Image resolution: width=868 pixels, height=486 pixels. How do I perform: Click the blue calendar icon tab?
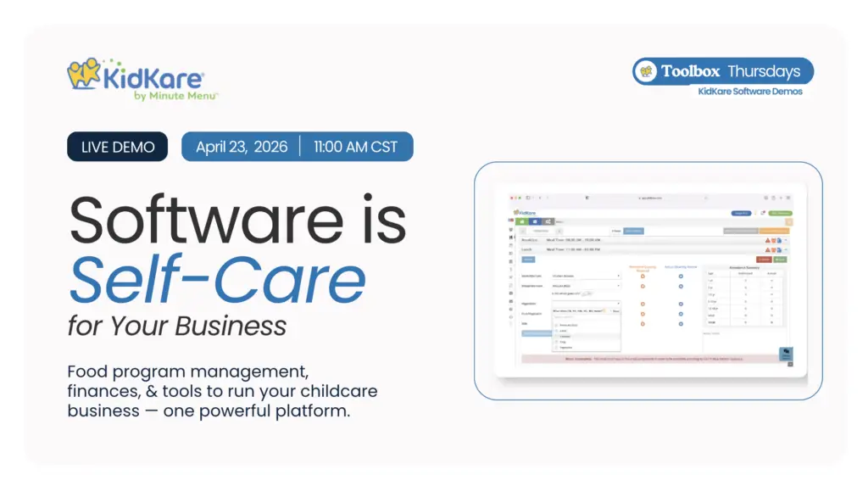[533, 221]
